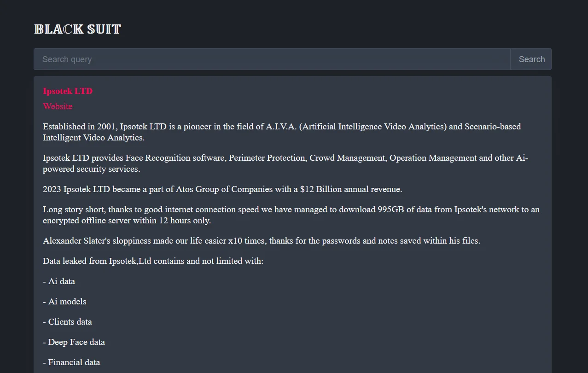Click the Alexander Slater paragraph

(261, 240)
